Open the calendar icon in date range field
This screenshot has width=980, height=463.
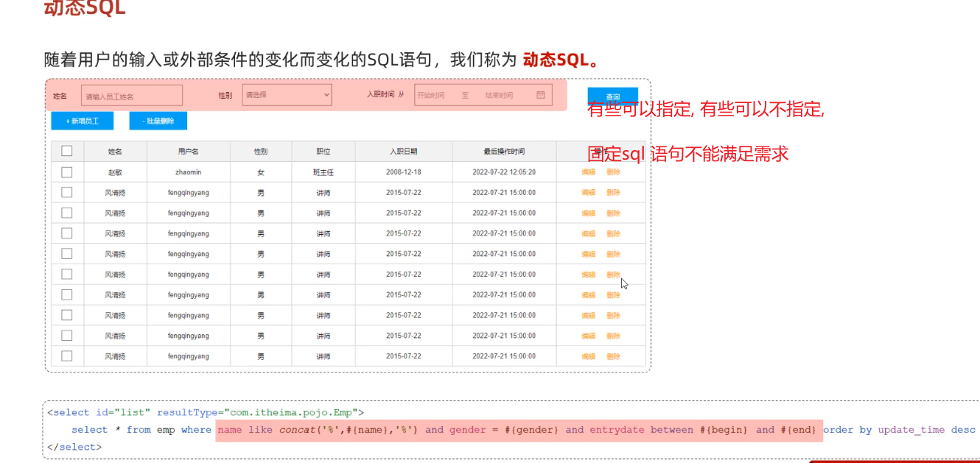pyautogui.click(x=540, y=95)
